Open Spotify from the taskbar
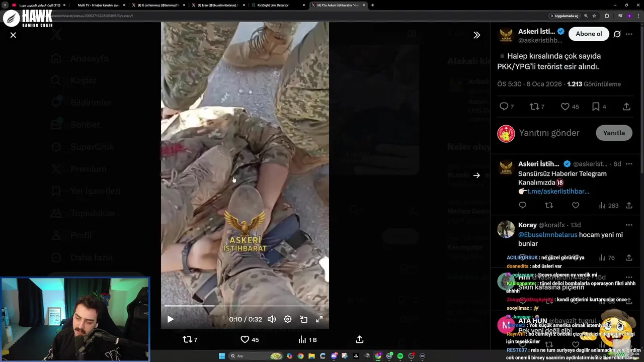Viewport: 644px width, 362px height. click(x=400, y=356)
